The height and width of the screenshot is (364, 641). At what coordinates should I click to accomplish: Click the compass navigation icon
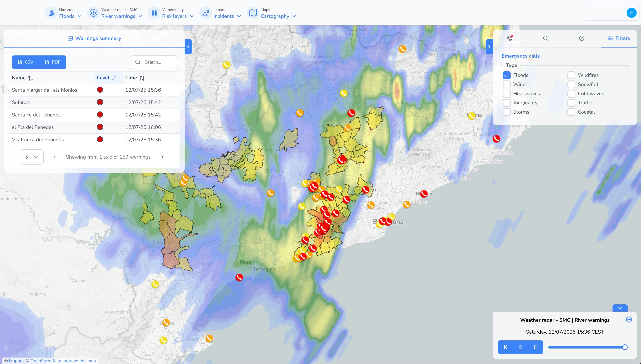click(582, 38)
